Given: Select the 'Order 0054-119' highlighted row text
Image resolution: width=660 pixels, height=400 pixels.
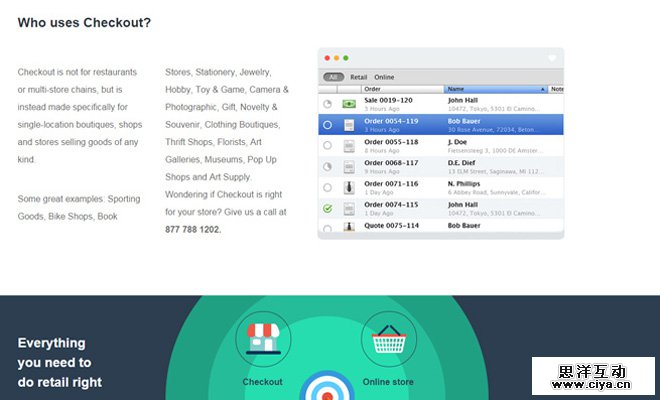Looking at the screenshot, I should pos(391,121).
